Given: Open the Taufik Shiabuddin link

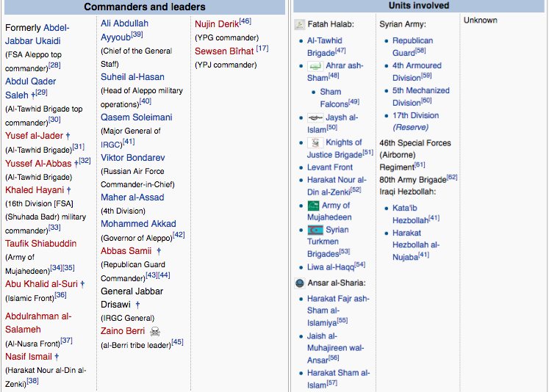Looking at the screenshot, I should [x=40, y=244].
